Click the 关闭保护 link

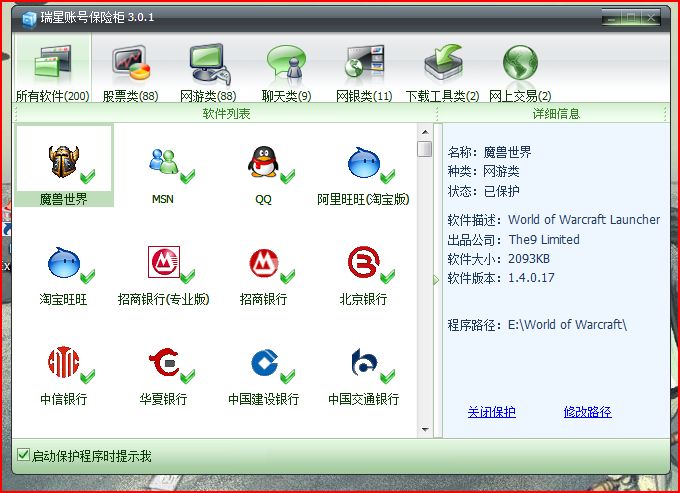pyautogui.click(x=491, y=411)
